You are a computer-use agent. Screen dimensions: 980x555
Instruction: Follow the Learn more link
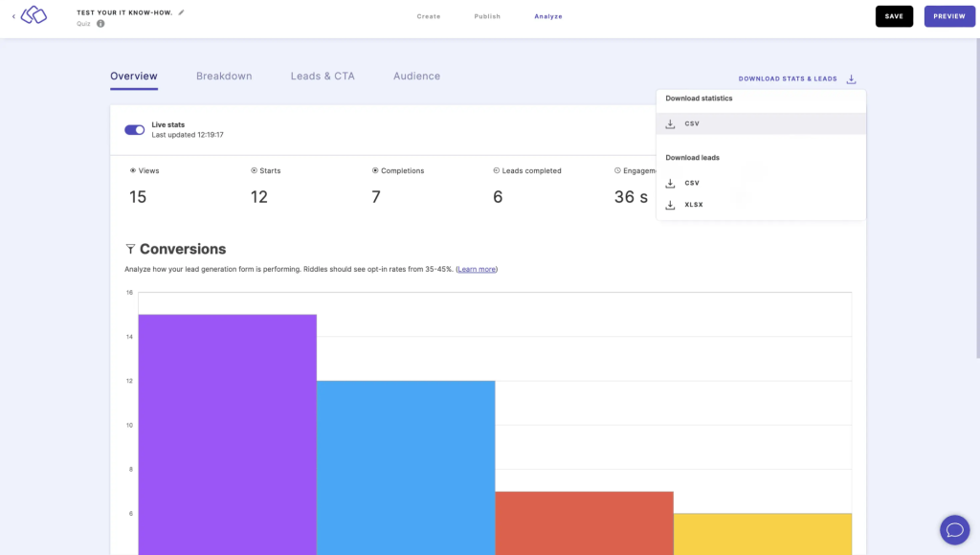[477, 270]
